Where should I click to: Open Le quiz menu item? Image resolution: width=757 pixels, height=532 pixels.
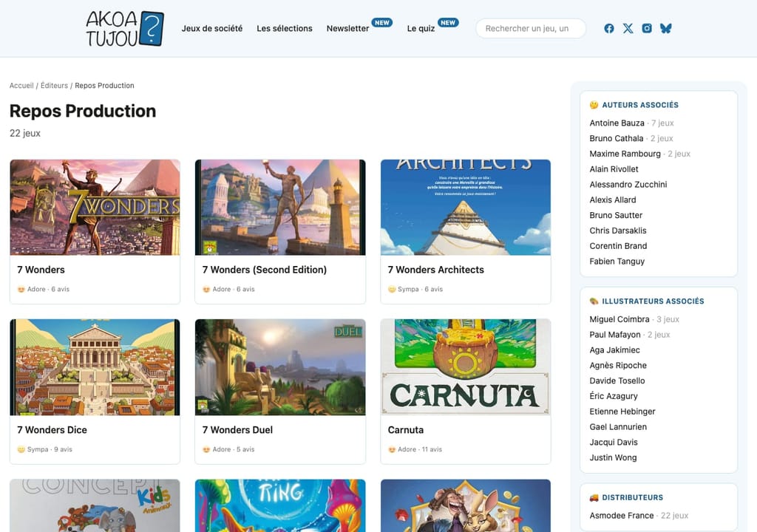click(421, 29)
